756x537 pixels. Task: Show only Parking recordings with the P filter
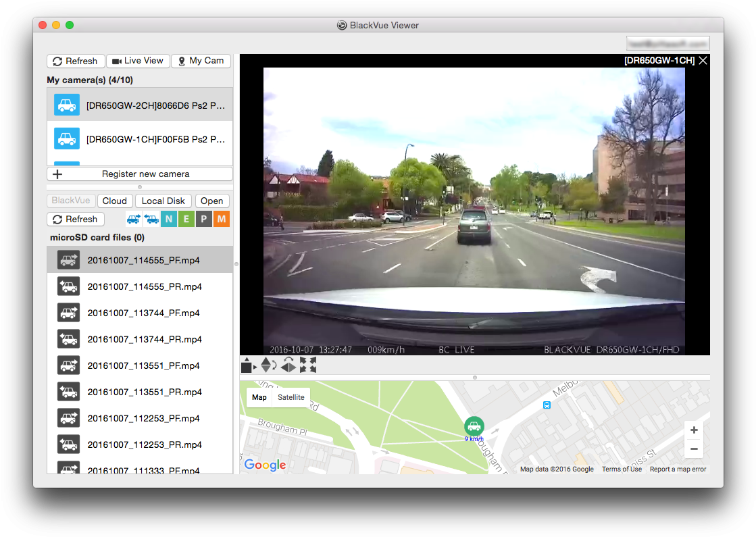point(203,219)
